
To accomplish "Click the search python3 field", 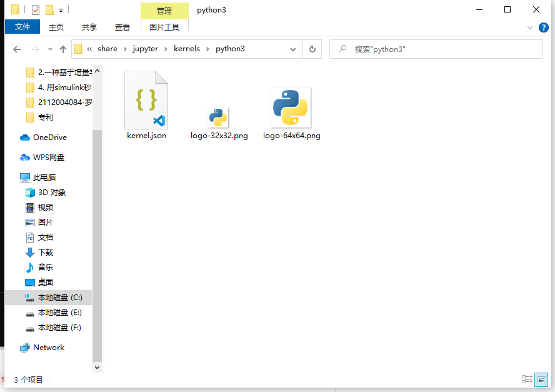I will [x=436, y=49].
